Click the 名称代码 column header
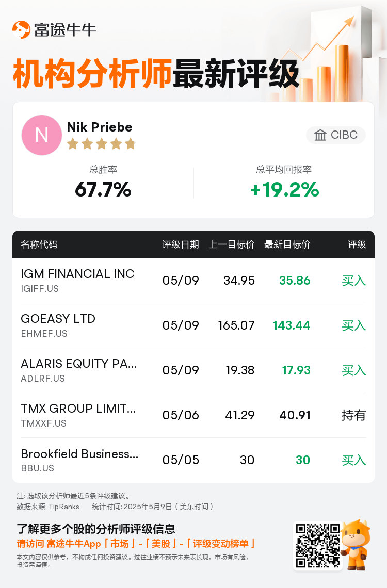This screenshot has width=387, height=588. click(x=39, y=244)
